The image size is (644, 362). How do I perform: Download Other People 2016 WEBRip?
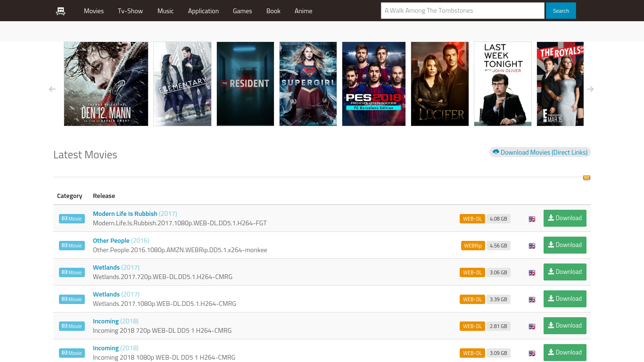(x=565, y=245)
